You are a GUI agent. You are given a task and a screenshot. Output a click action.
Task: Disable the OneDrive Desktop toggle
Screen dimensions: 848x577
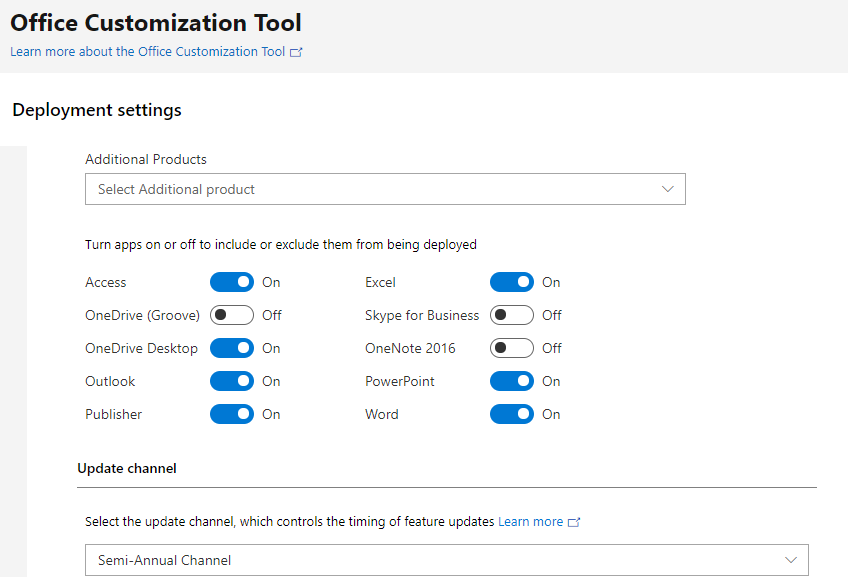tap(231, 348)
